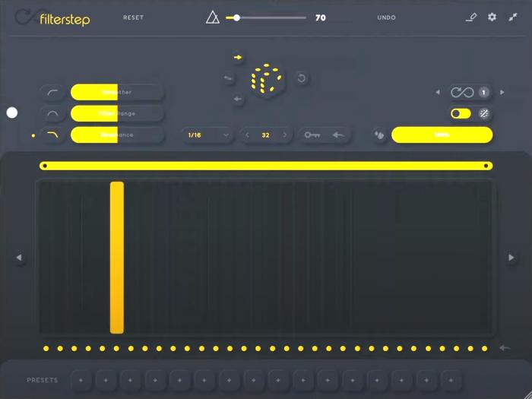Click the circular restore arrow beside the dice

point(301,78)
